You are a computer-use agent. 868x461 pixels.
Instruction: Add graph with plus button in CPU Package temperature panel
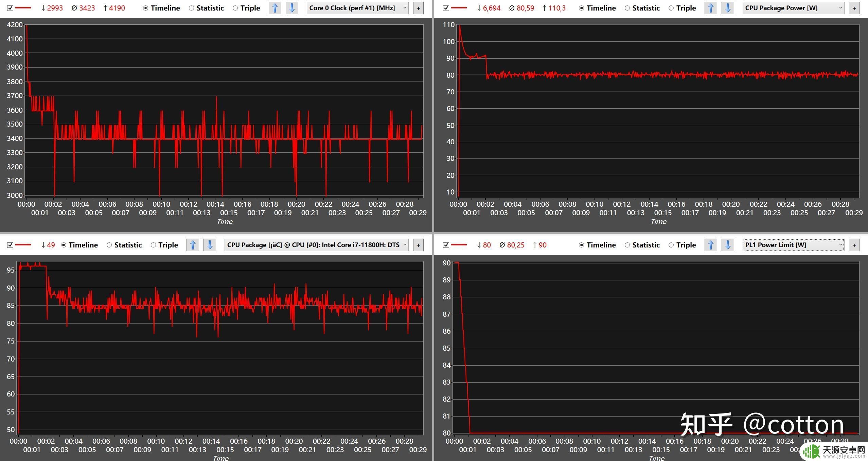(x=418, y=245)
